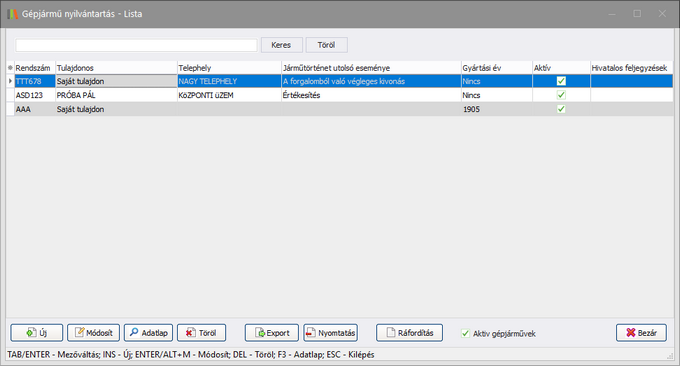Click the Nyomtatás print button
The height and width of the screenshot is (366, 680).
(x=330, y=333)
